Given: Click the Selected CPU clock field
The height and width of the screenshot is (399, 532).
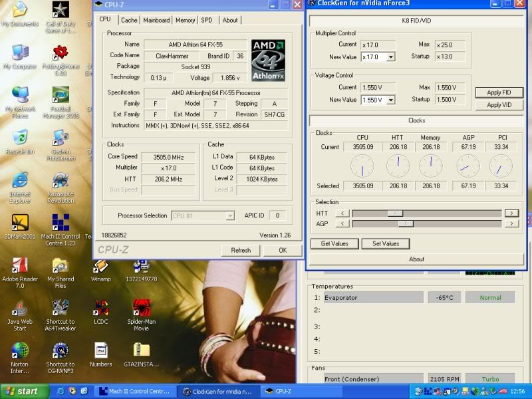Looking at the screenshot, I should click(362, 186).
